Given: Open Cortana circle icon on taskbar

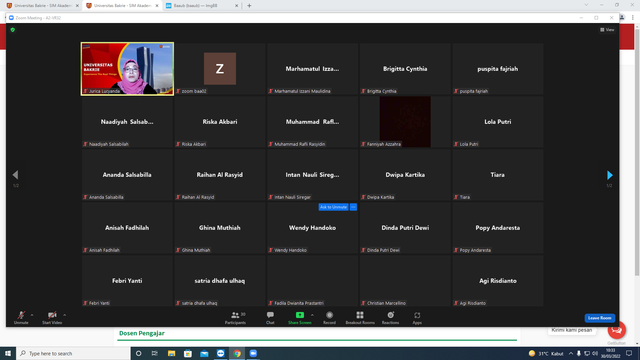Looking at the screenshot, I should pyautogui.click(x=138, y=353).
